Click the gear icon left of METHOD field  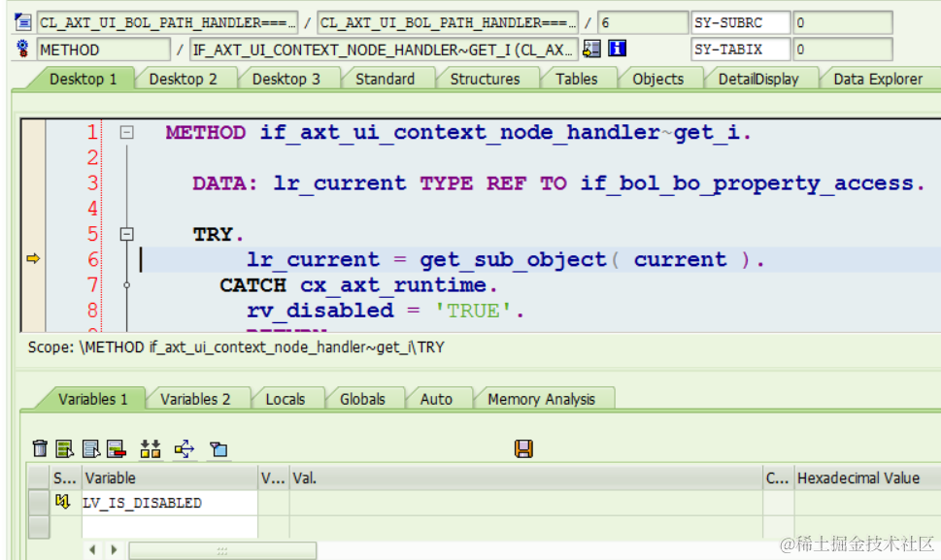pyautogui.click(x=22, y=49)
